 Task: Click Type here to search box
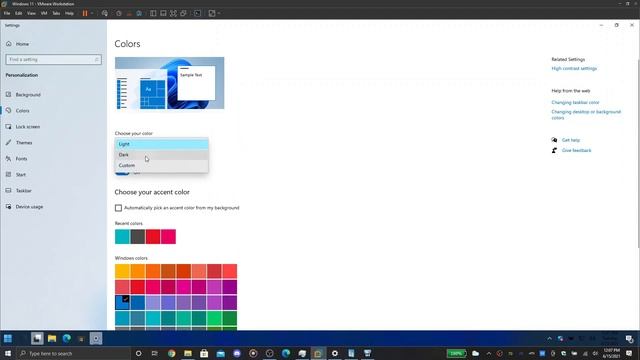[74, 353]
